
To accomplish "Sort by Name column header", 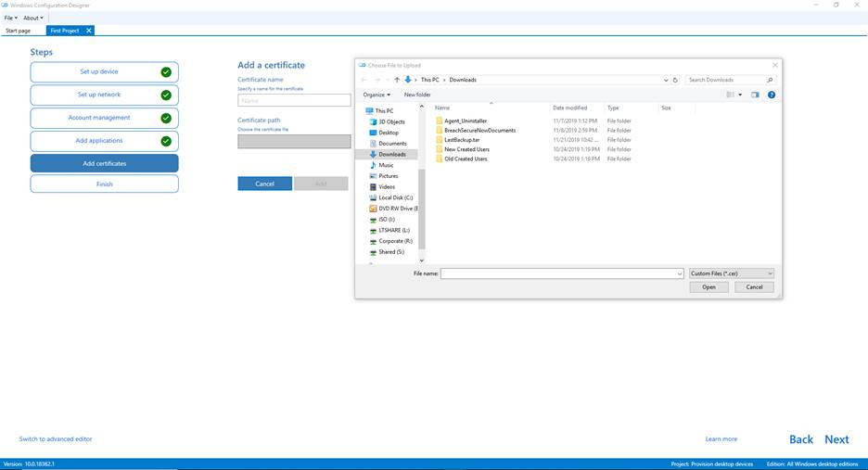I will (441, 108).
